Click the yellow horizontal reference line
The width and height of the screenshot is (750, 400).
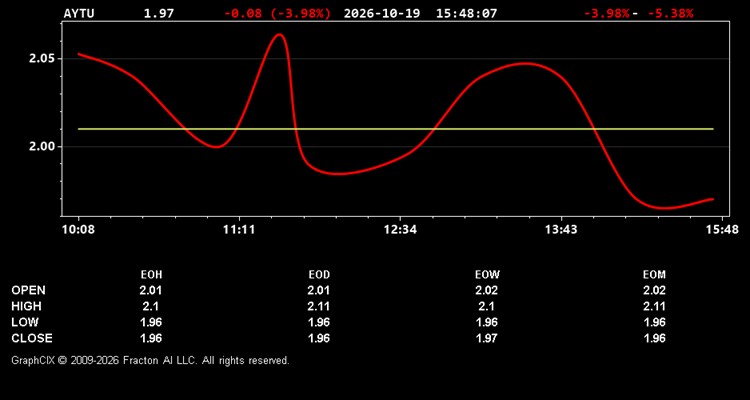coord(396,129)
